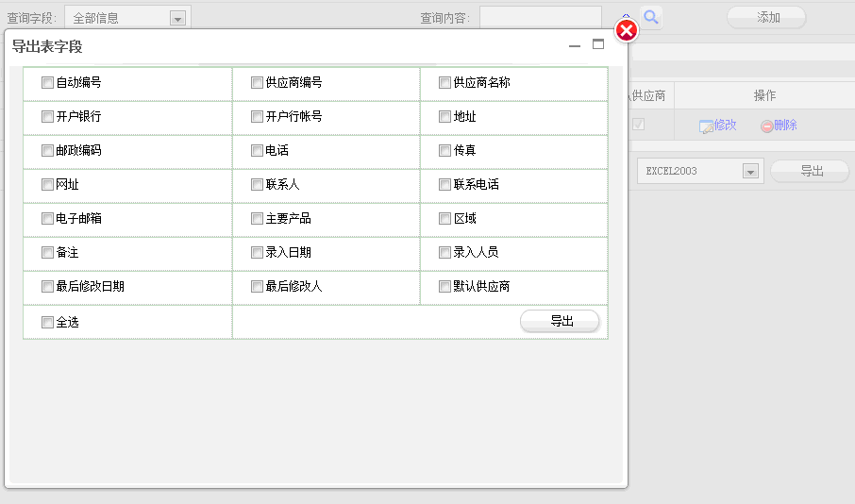855x504 pixels.
Task: Focus the 查询内容 text input field
Action: point(540,18)
